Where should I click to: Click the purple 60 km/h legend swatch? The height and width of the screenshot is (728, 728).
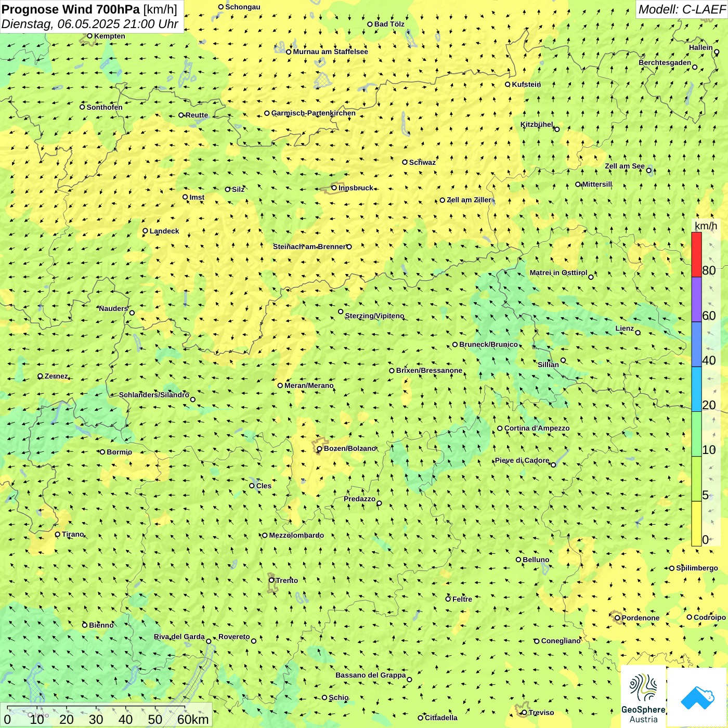click(x=696, y=300)
